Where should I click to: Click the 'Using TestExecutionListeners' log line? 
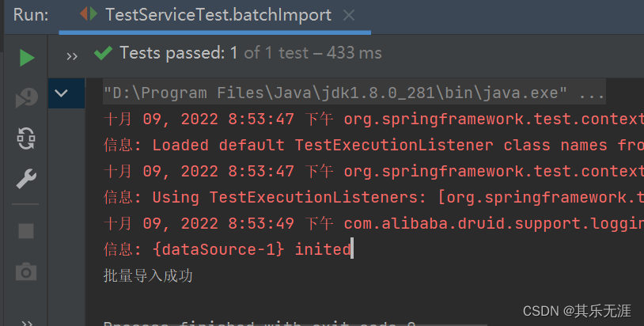372,198
